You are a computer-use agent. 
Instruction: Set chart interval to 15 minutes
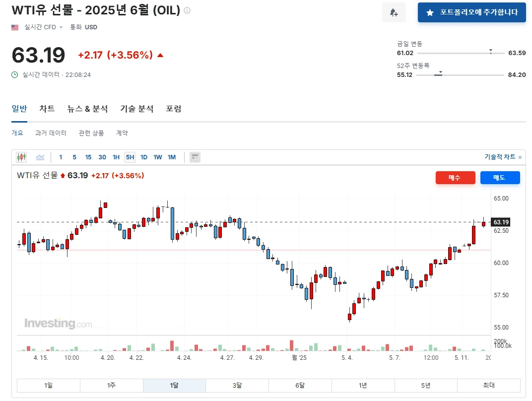(88, 157)
